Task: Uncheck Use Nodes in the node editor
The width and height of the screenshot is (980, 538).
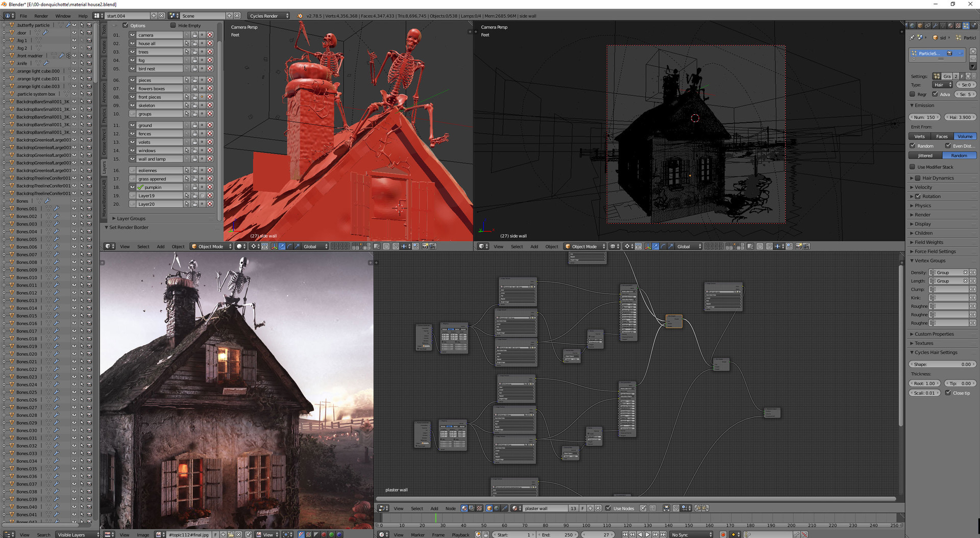Action: [x=608, y=508]
